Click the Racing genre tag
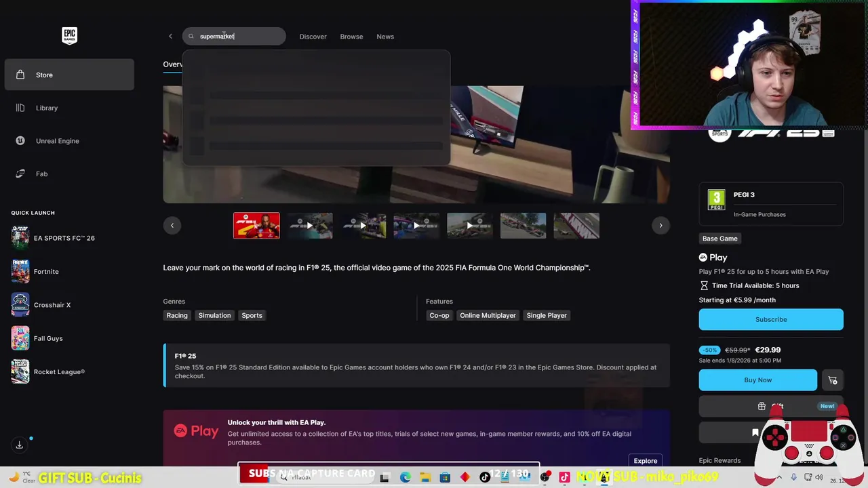 tap(177, 315)
